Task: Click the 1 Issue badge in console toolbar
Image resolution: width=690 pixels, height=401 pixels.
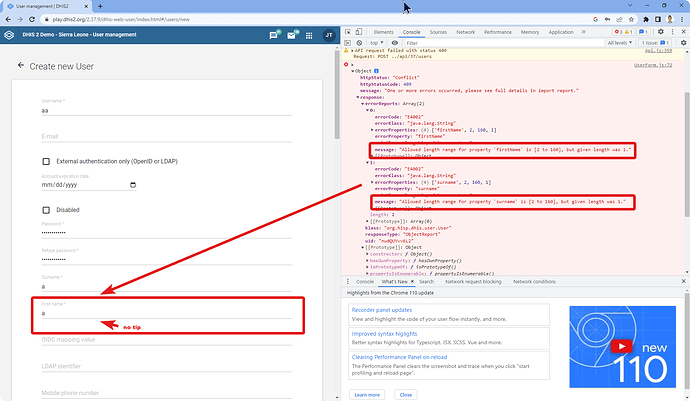Action: (x=655, y=43)
